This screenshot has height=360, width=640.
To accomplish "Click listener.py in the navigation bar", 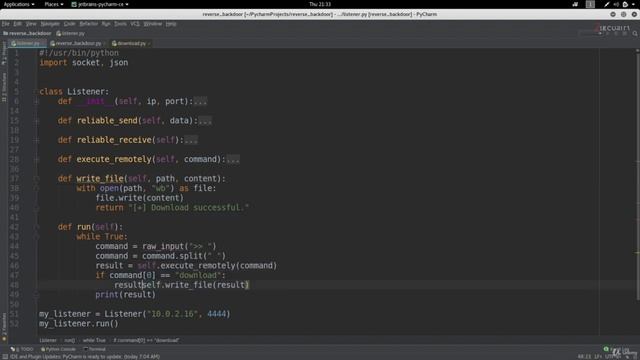I will click(x=71, y=33).
